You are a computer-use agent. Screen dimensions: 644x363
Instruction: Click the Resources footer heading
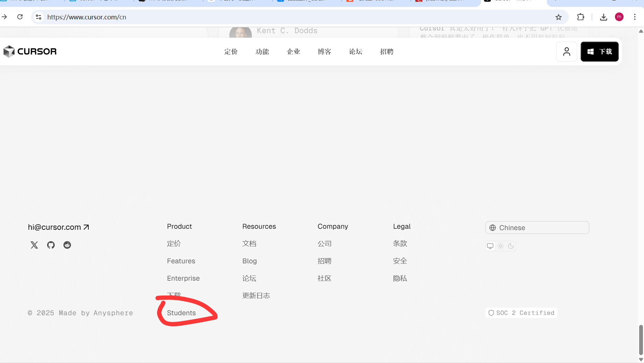(x=259, y=226)
